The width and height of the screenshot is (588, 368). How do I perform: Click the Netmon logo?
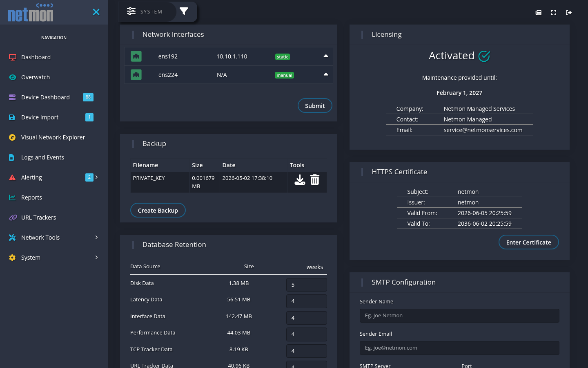tap(31, 12)
